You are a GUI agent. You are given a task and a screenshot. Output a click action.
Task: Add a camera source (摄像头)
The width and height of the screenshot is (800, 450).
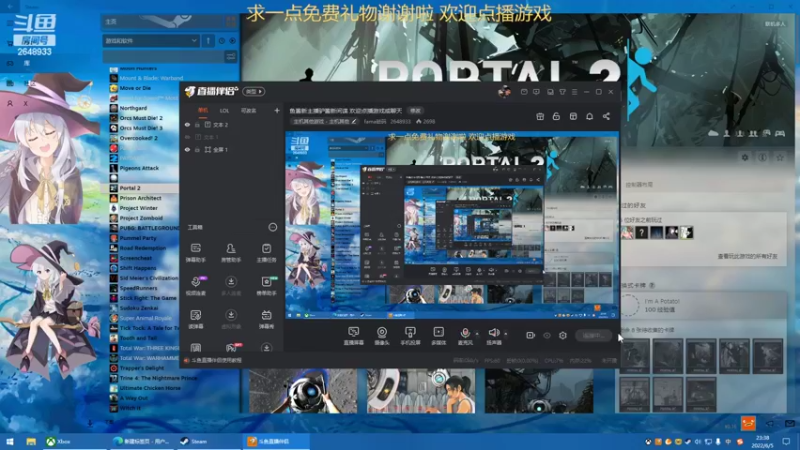point(382,336)
